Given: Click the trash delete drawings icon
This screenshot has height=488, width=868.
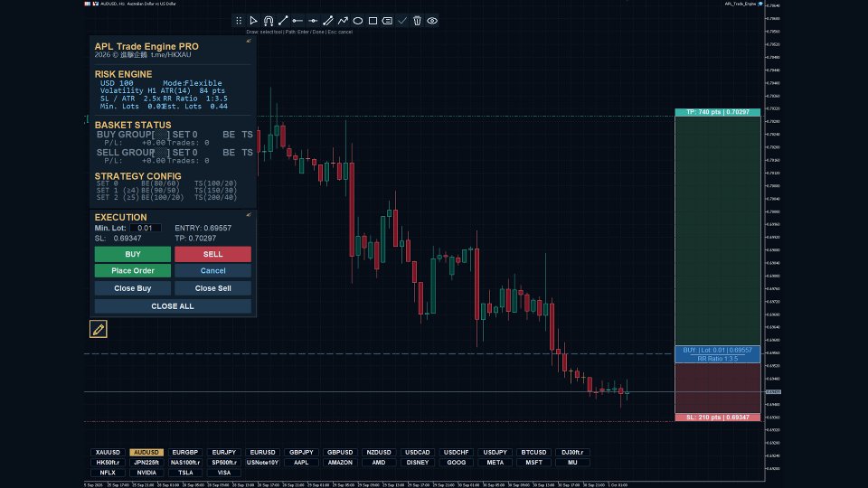Looking at the screenshot, I should (418, 21).
